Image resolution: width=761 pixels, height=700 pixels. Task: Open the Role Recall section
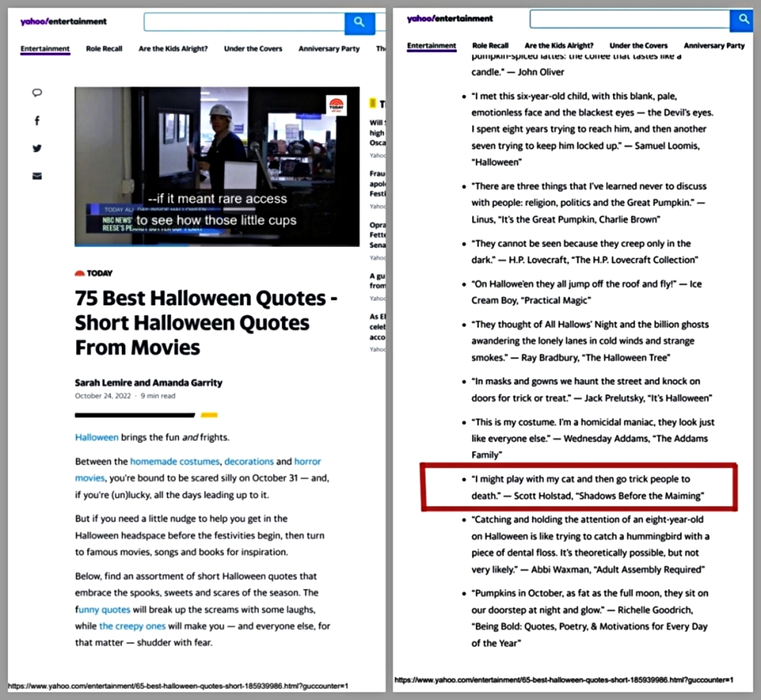pyautogui.click(x=104, y=49)
